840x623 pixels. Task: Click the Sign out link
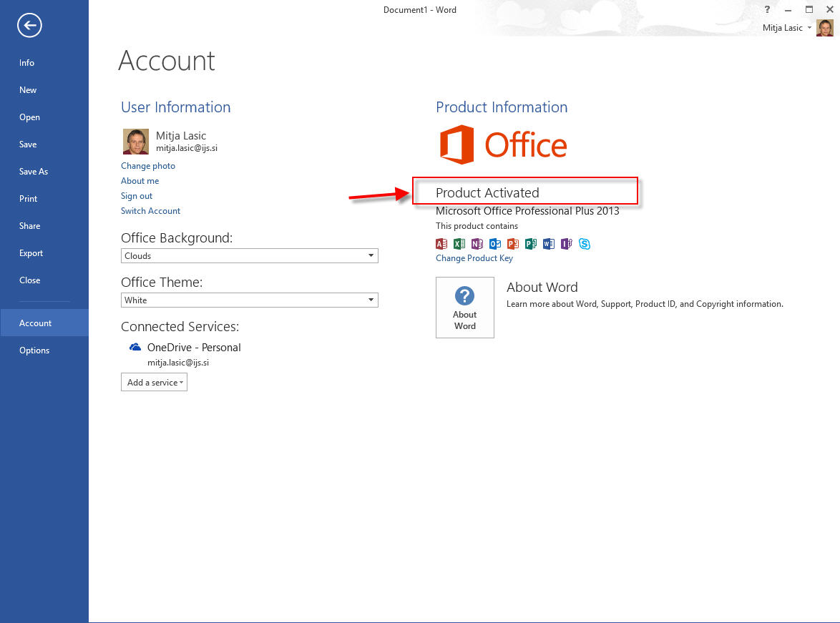pyautogui.click(x=137, y=196)
